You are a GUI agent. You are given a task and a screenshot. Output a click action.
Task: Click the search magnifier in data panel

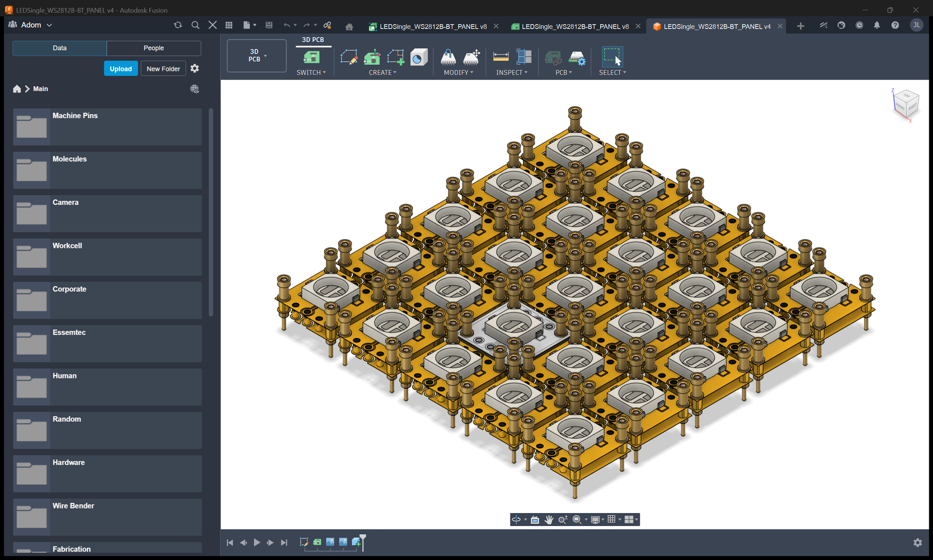[195, 25]
